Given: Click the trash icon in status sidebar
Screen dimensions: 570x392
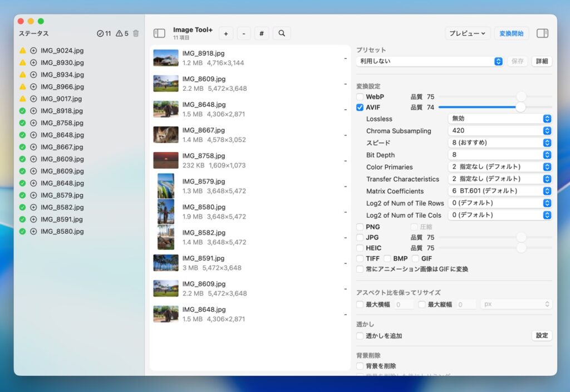Looking at the screenshot, I should tap(136, 33).
